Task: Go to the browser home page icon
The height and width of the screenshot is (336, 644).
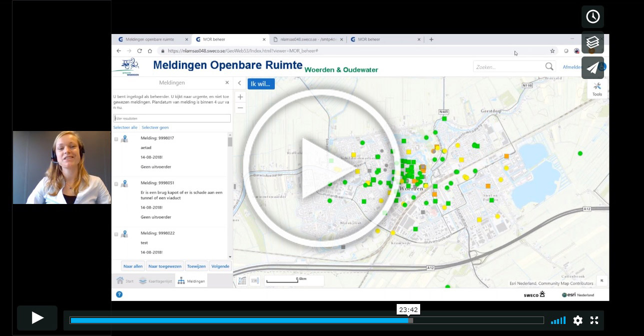Action: click(150, 50)
